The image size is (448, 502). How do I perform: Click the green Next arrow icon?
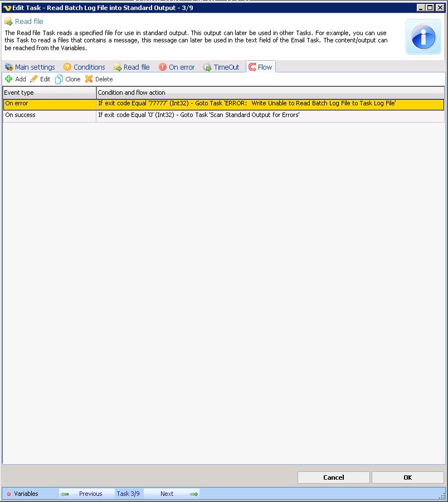click(x=193, y=494)
